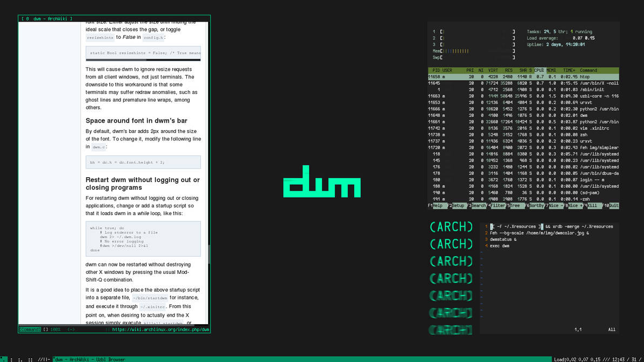Select the (sd-pam) process row

[x=523, y=193]
